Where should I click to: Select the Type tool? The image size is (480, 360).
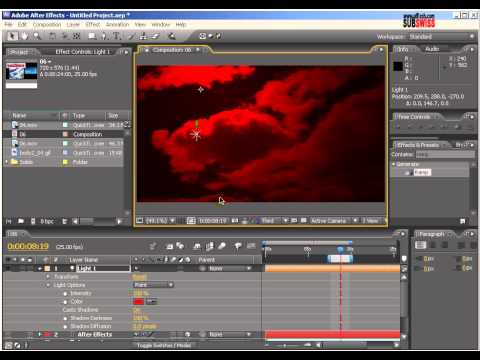[116, 36]
